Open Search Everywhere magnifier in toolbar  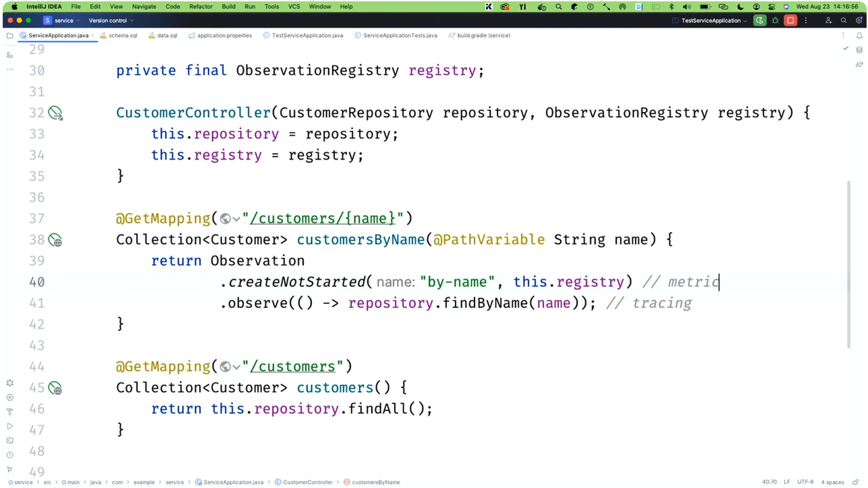(x=843, y=21)
